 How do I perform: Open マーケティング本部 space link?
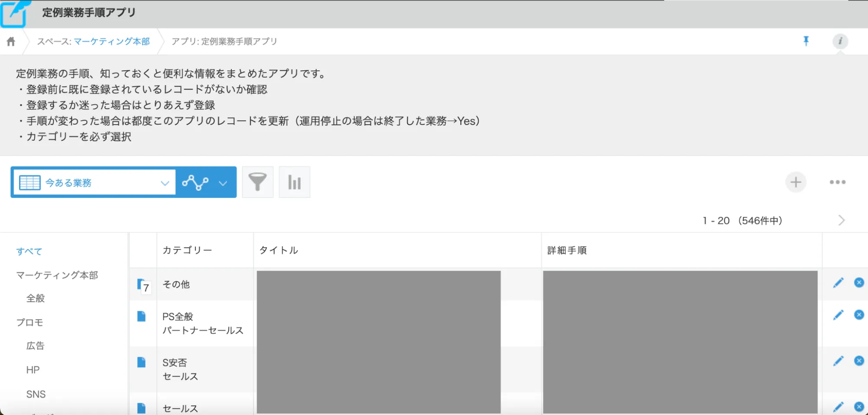click(112, 41)
